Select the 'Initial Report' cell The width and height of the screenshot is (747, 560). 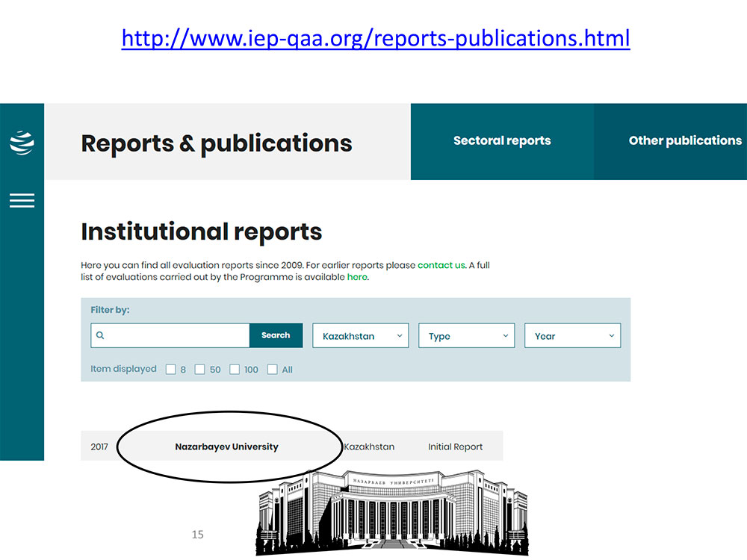coord(455,447)
